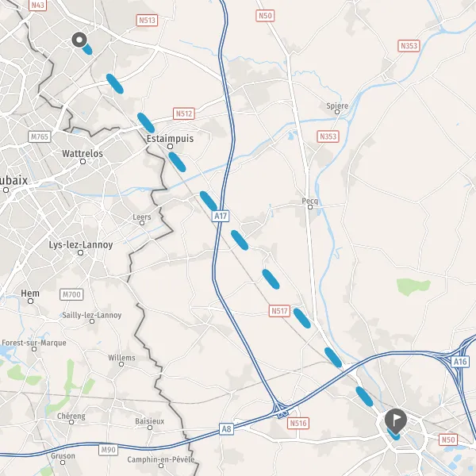Select the Wattrelos town label
This screenshot has height=476, width=476.
tap(83, 154)
